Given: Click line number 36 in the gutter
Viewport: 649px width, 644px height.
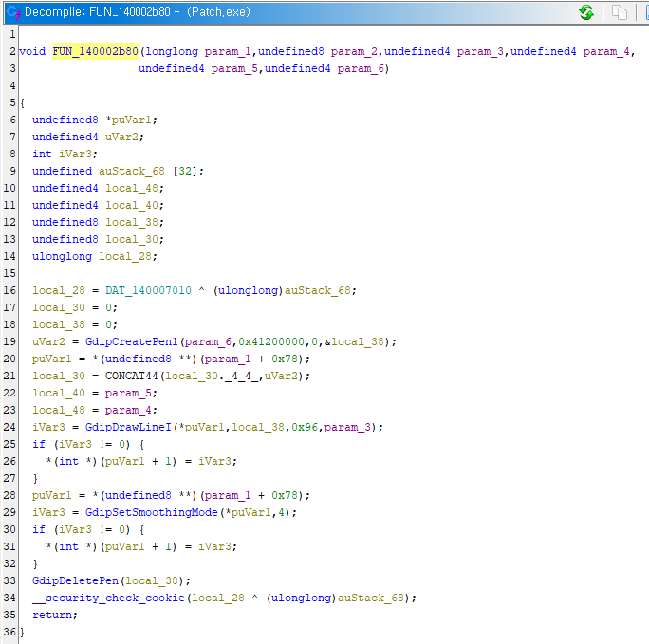Looking at the screenshot, I should pos(9,632).
